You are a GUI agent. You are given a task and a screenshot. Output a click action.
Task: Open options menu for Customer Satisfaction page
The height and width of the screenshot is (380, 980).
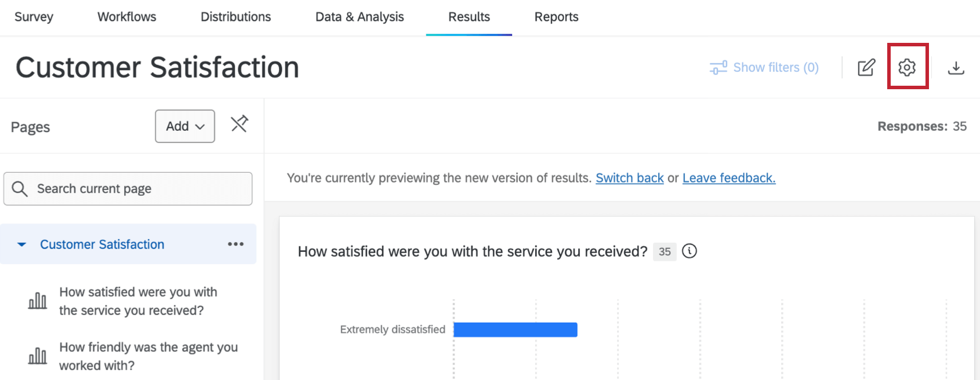(x=235, y=244)
